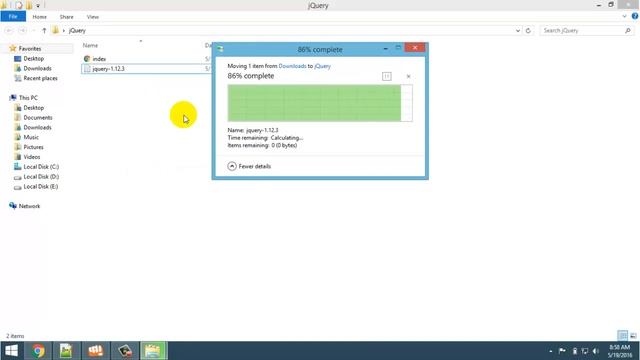
Task: Open the Pictures folder
Action: click(33, 147)
